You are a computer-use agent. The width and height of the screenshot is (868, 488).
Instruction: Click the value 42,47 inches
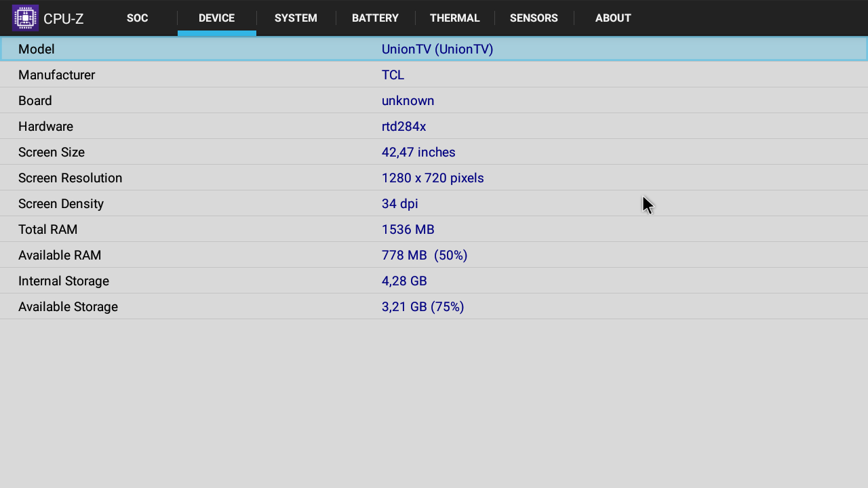tap(418, 152)
